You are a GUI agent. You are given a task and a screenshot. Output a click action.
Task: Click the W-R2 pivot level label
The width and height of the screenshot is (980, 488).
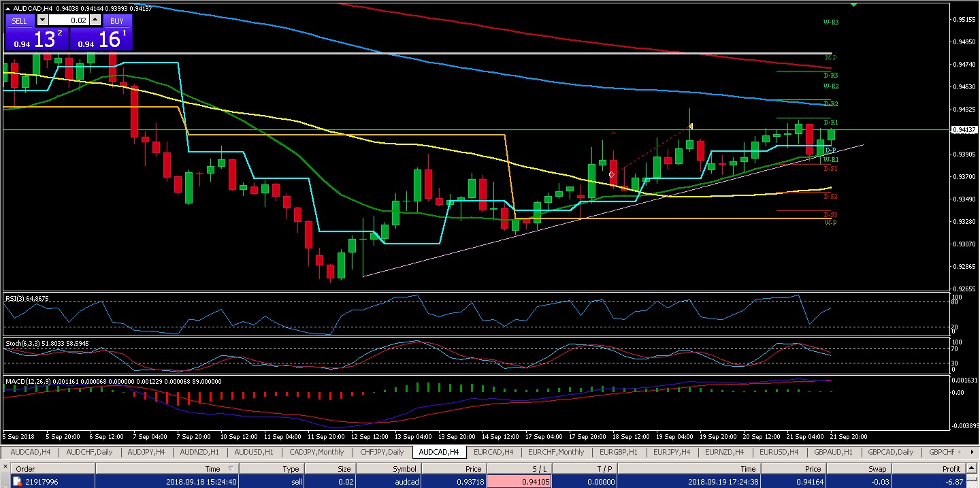pyautogui.click(x=830, y=86)
